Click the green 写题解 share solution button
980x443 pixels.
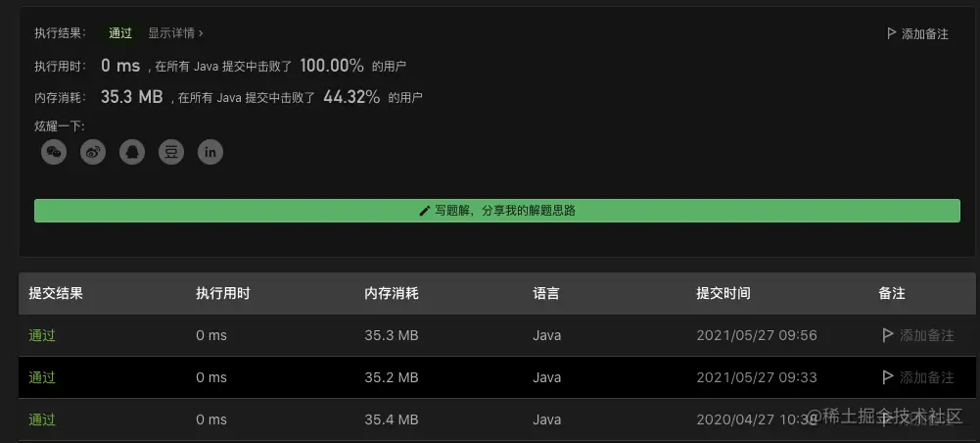click(x=497, y=211)
